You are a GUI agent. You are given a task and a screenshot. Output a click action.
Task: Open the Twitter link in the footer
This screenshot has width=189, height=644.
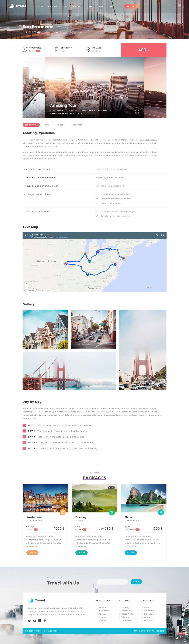point(29,621)
